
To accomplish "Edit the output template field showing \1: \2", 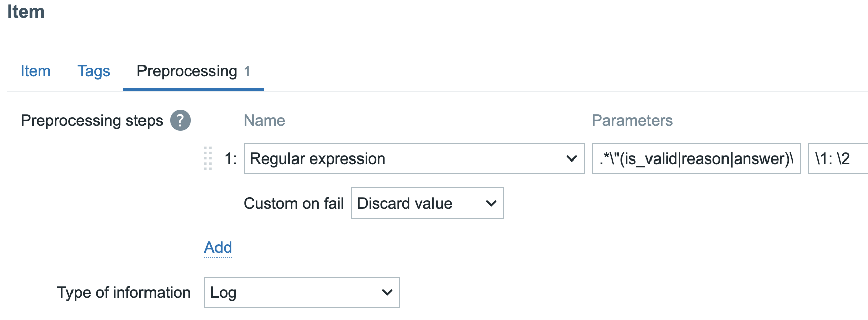I will point(836,158).
